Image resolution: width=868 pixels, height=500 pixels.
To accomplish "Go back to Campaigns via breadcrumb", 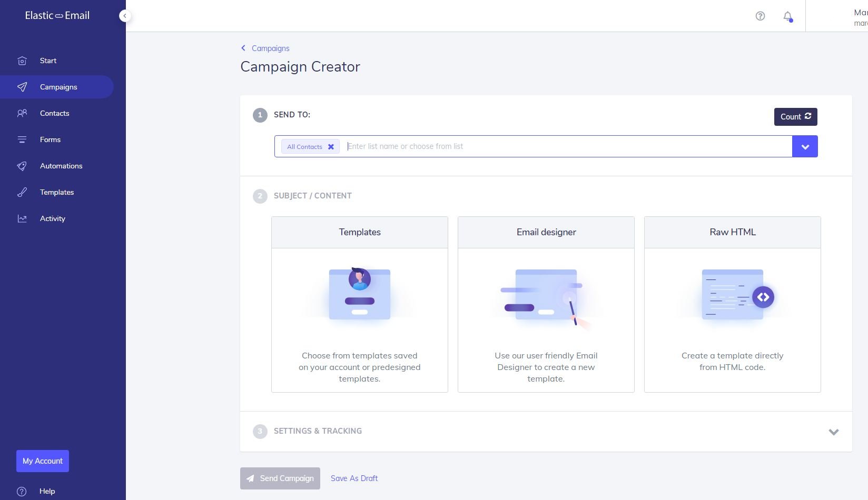I will point(270,48).
